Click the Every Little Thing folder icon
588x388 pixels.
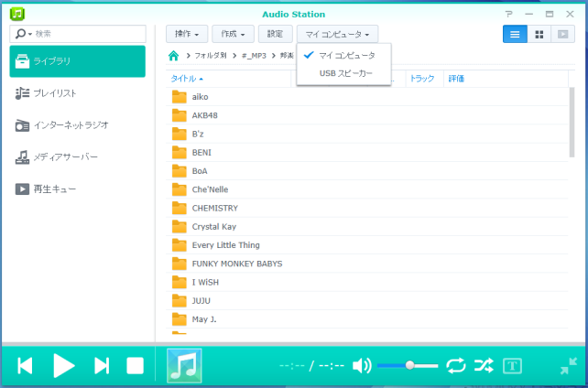coord(180,245)
